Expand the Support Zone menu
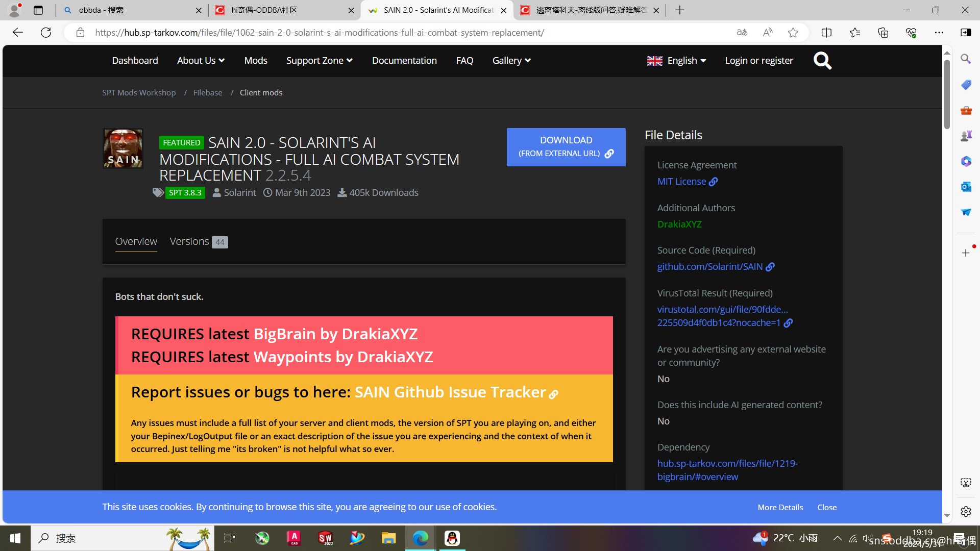Image resolution: width=980 pixels, height=551 pixels. pyautogui.click(x=319, y=61)
